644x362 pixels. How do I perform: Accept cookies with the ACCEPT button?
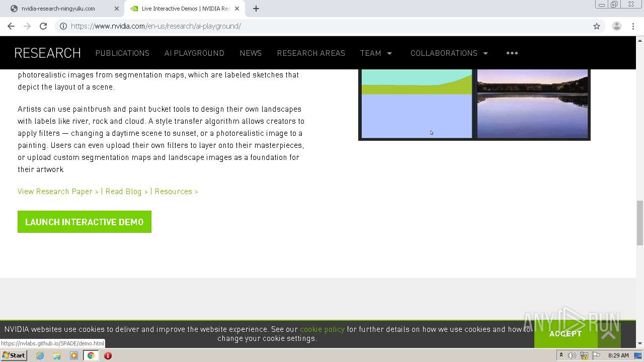[566, 334]
